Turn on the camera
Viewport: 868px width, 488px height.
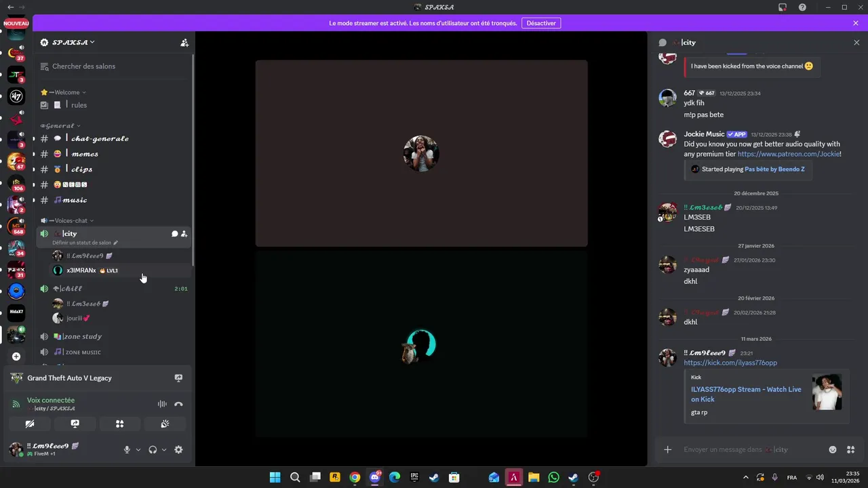(x=30, y=424)
